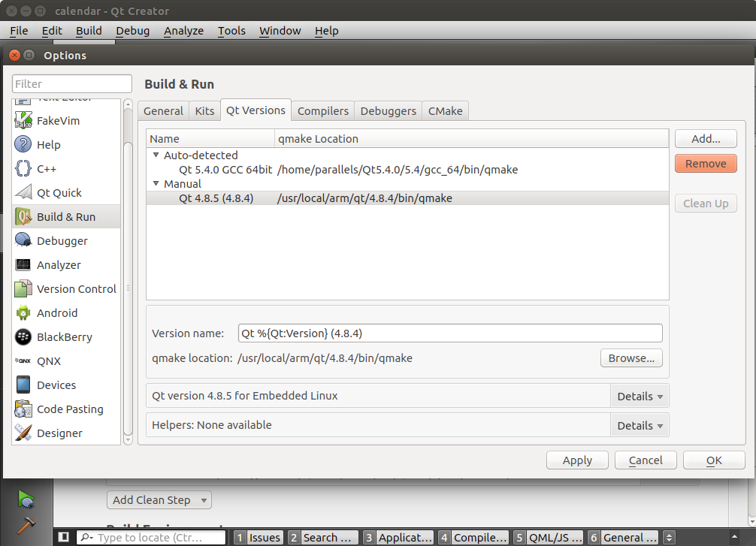Click the Add... button
Image resolution: width=756 pixels, height=546 pixels.
click(706, 139)
